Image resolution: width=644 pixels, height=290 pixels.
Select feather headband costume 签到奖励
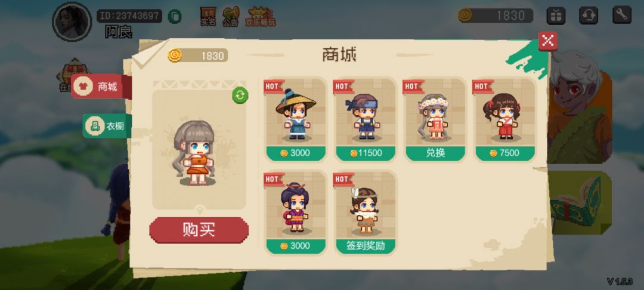(366, 212)
